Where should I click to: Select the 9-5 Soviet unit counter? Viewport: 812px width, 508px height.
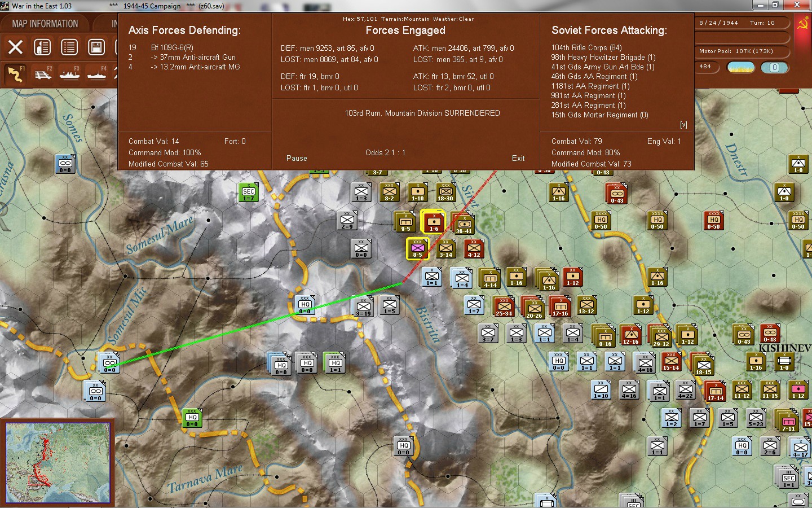pos(405,222)
